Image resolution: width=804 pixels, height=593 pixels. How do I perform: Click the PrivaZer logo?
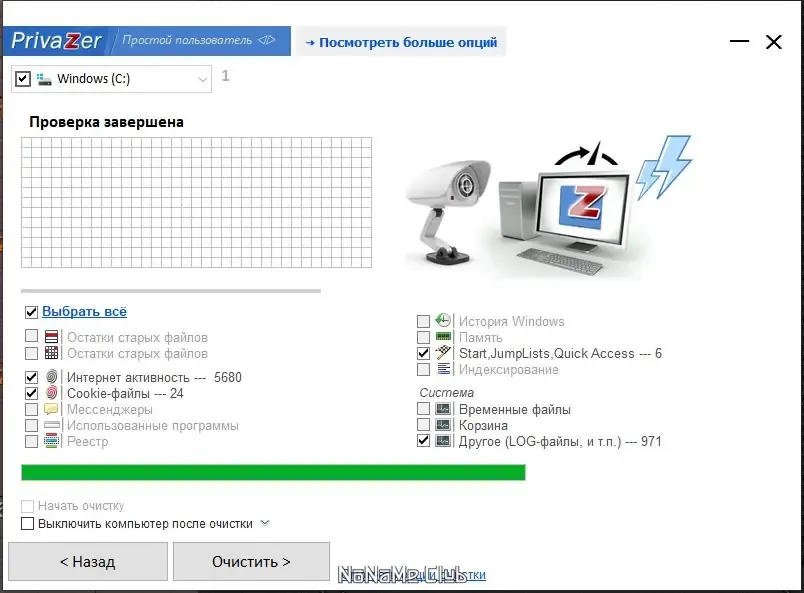coord(56,41)
